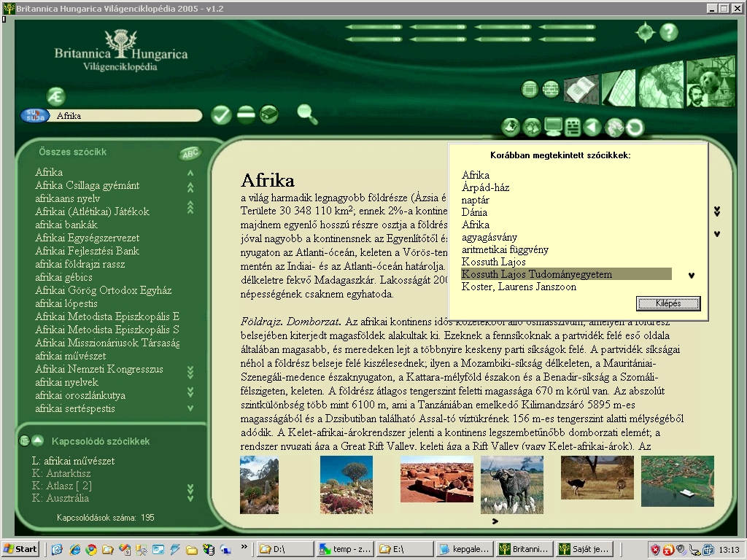747x560 pixels.
Task: Click single down chevron beside afrikai sertéspestis
Action: click(190, 408)
